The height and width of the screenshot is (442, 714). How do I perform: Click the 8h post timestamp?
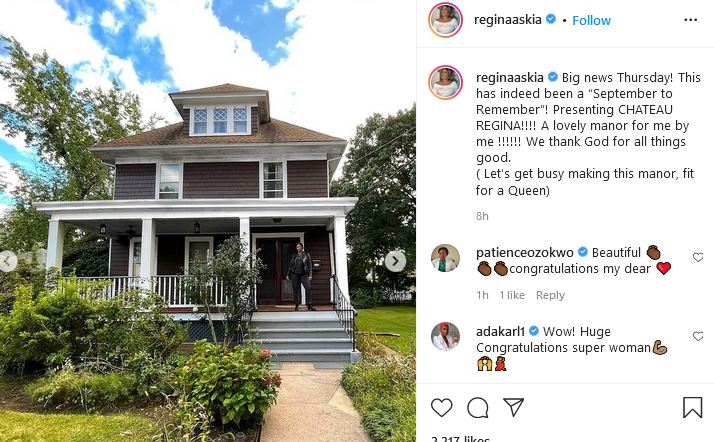[482, 216]
